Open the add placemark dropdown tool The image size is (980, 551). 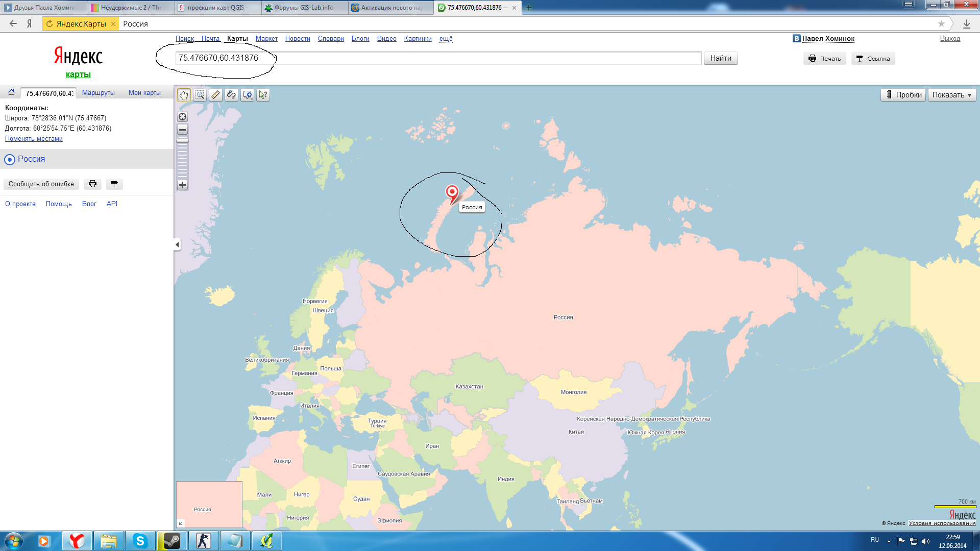pos(248,95)
